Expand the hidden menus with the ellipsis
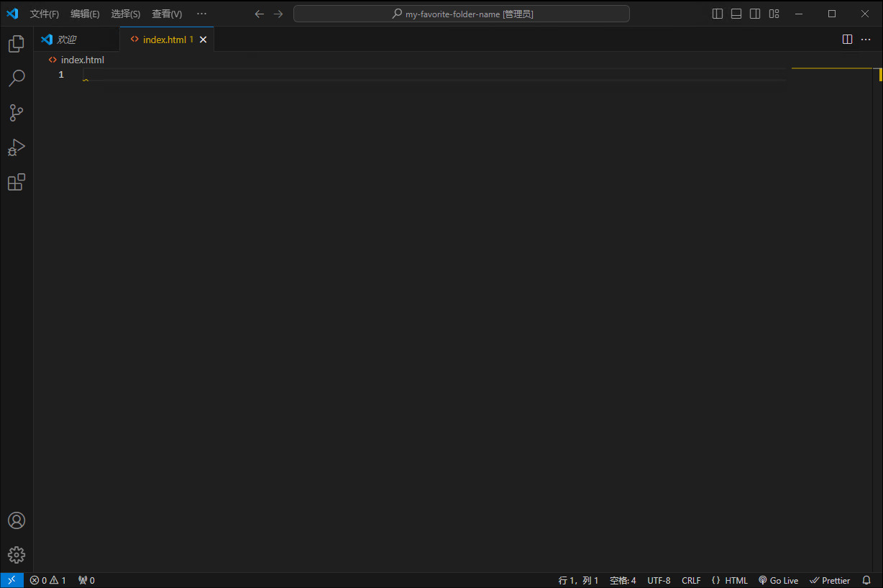Screen dimensions: 883x588 tap(201, 14)
